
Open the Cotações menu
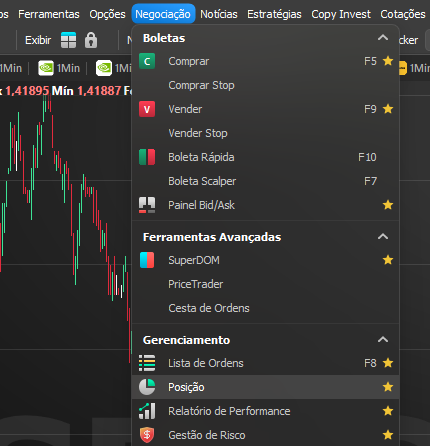point(403,14)
